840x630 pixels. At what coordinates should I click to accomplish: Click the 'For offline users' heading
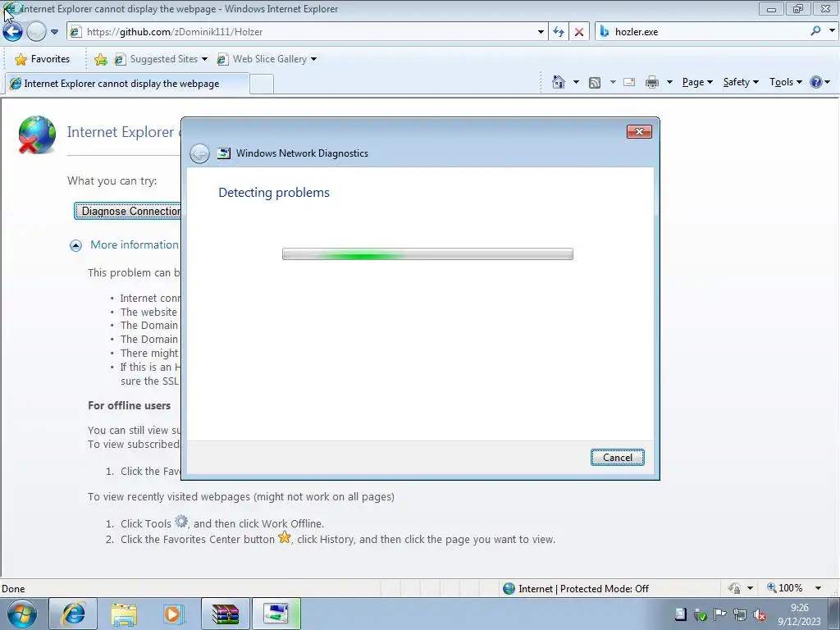pos(129,405)
